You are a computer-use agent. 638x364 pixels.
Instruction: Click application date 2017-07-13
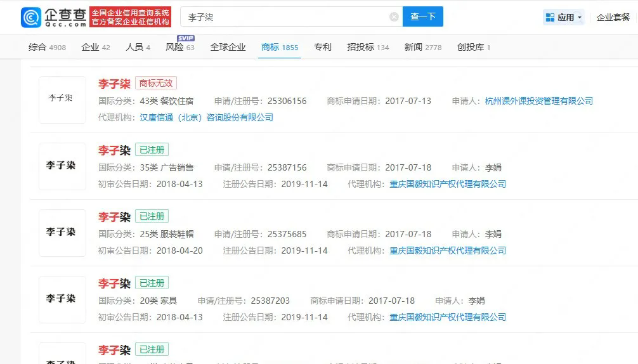(x=408, y=101)
